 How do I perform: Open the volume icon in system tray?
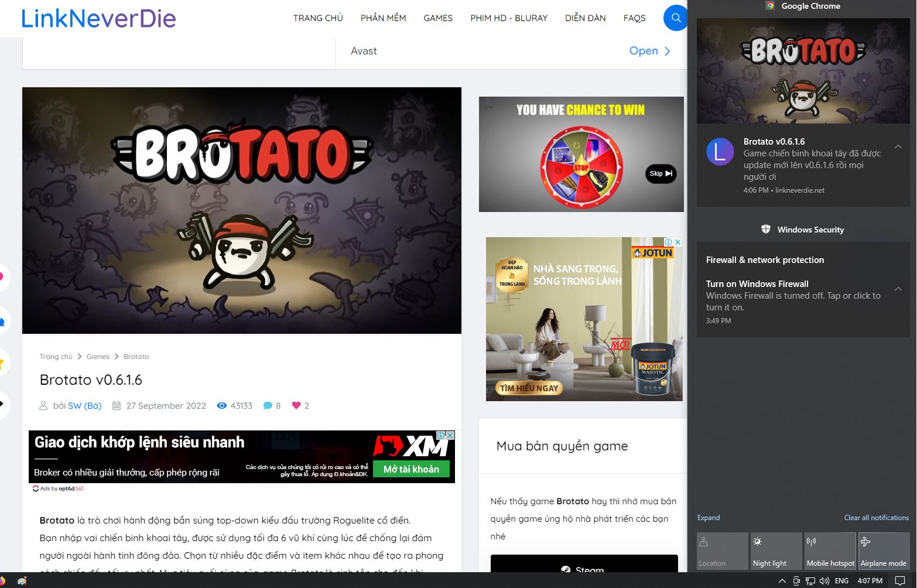[824, 581]
